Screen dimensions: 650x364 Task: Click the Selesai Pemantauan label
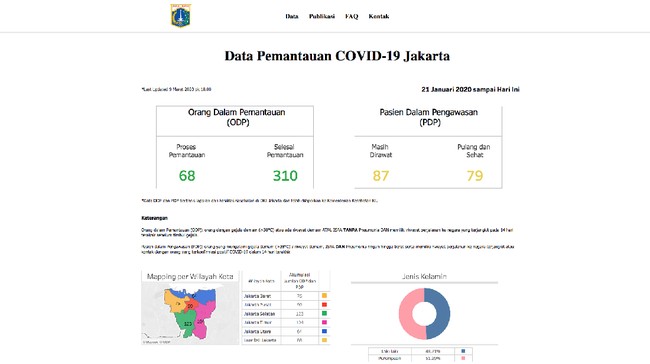tap(285, 151)
